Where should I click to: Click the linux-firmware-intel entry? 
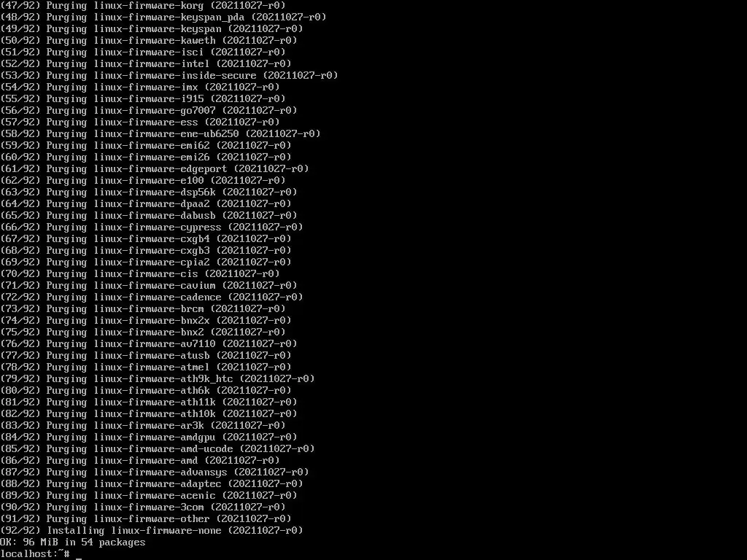146,64
